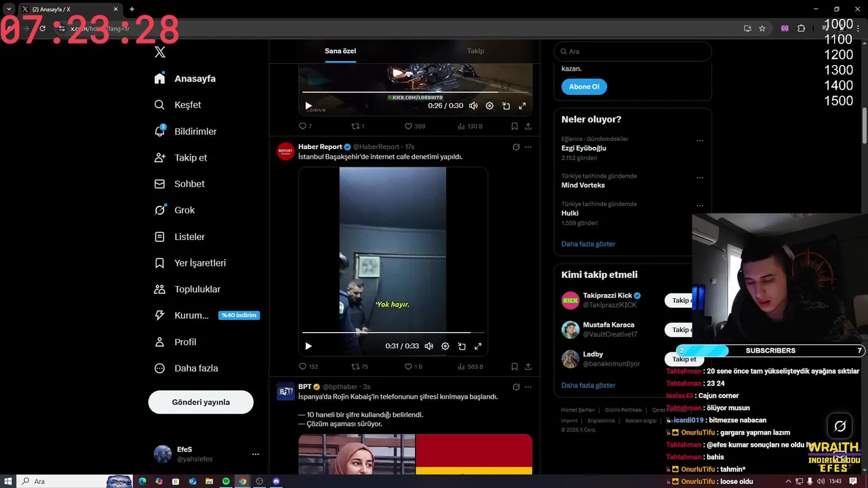
Task: Select the Anasayfa / X browser tab
Action: click(69, 9)
